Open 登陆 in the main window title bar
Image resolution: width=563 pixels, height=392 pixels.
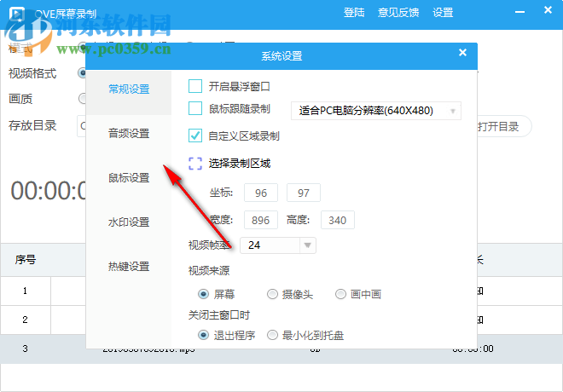(354, 13)
